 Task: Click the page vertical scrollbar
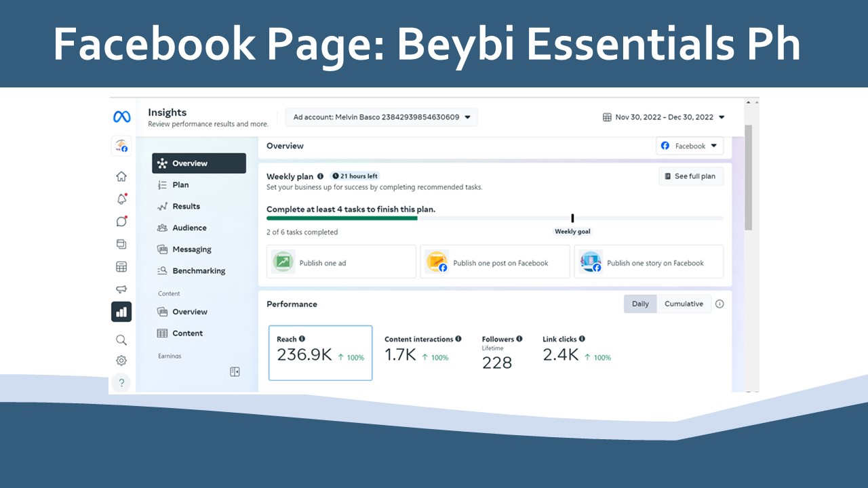748,178
